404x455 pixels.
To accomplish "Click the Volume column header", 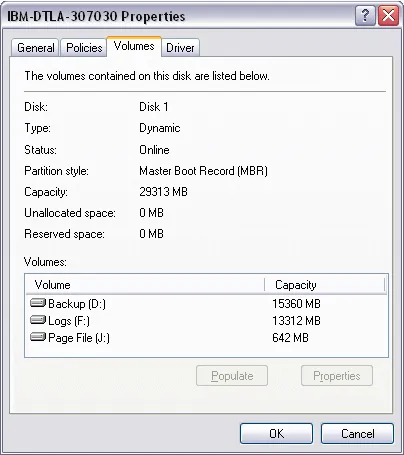I will (x=145, y=285).
